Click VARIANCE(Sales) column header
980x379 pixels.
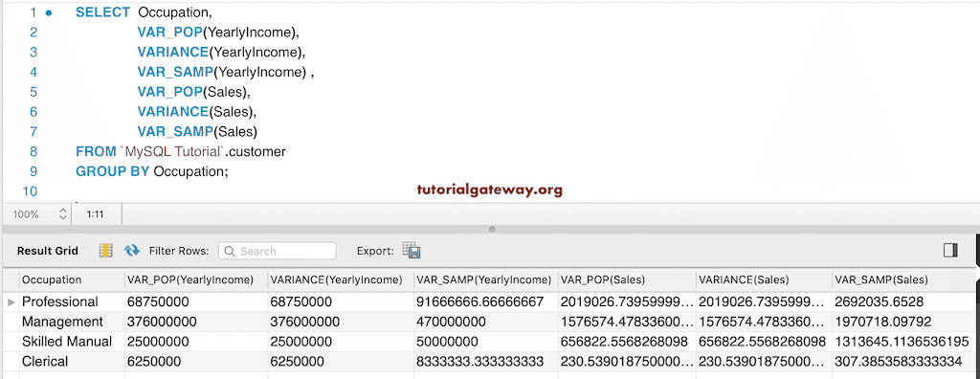click(764, 279)
